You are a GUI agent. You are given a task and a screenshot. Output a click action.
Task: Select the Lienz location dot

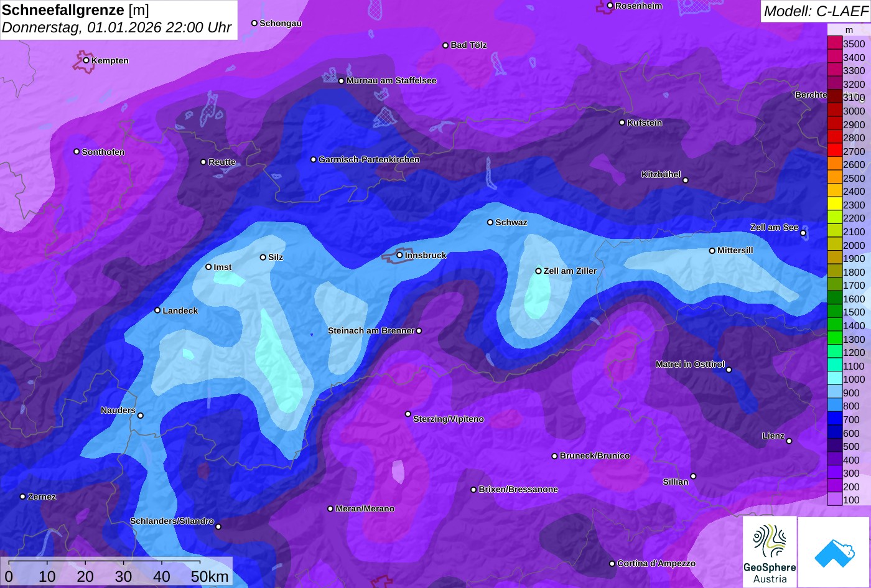789,441
